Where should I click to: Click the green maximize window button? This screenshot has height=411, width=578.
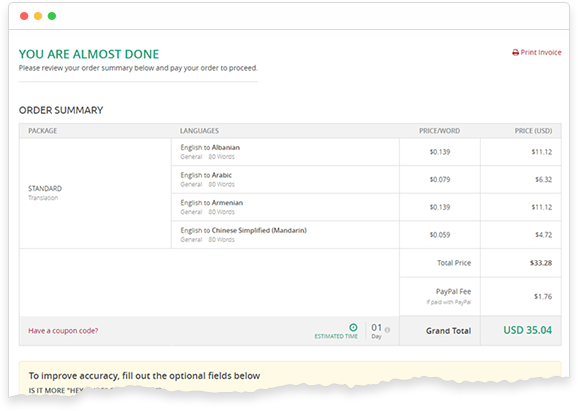[x=52, y=16]
